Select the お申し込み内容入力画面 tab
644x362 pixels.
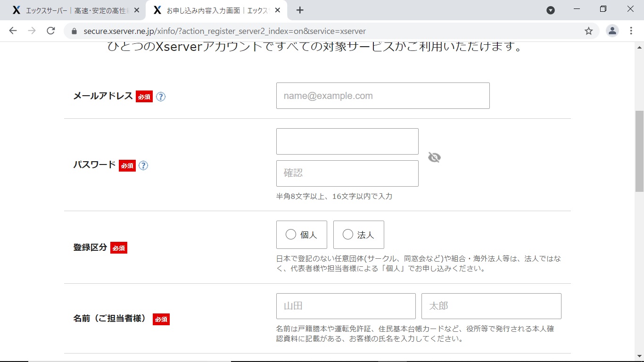(x=216, y=10)
